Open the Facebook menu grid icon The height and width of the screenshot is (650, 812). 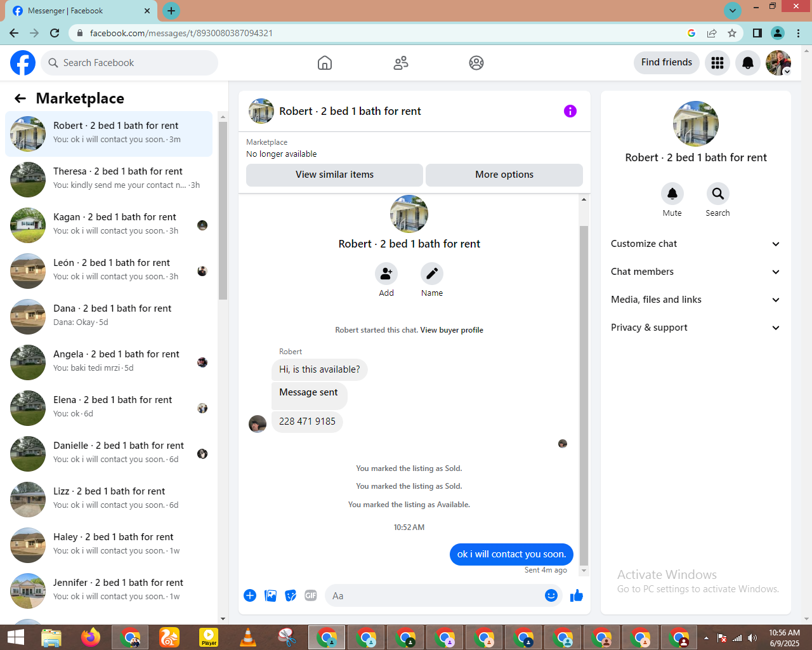717,63
